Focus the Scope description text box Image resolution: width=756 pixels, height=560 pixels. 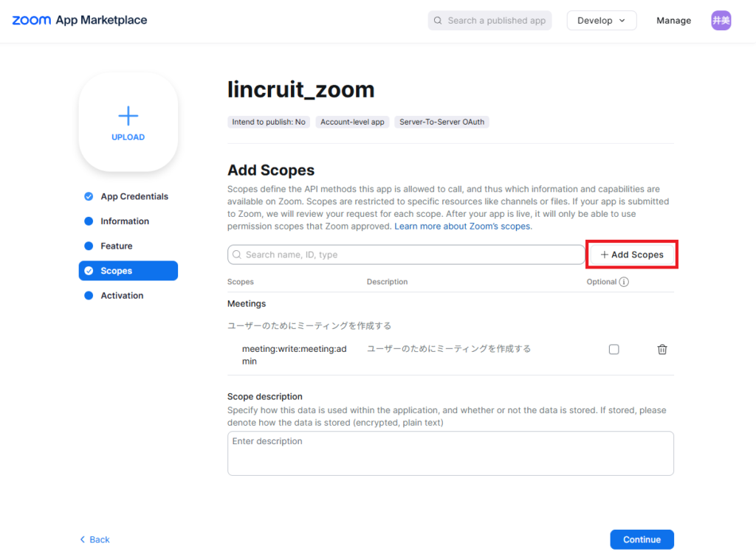tap(450, 453)
